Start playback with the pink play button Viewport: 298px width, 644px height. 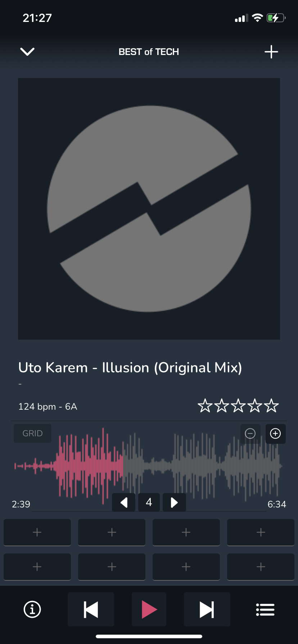point(149,609)
